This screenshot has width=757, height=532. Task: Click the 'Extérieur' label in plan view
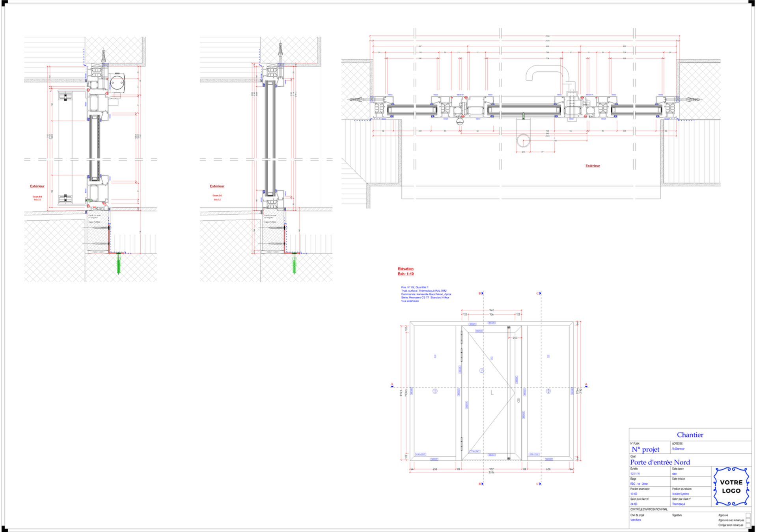coord(592,166)
